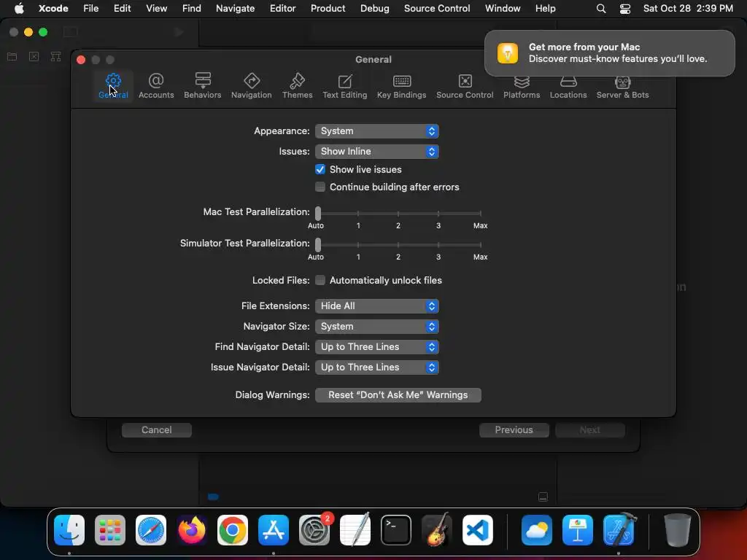Launch Terminal from the Dock

[396, 530]
